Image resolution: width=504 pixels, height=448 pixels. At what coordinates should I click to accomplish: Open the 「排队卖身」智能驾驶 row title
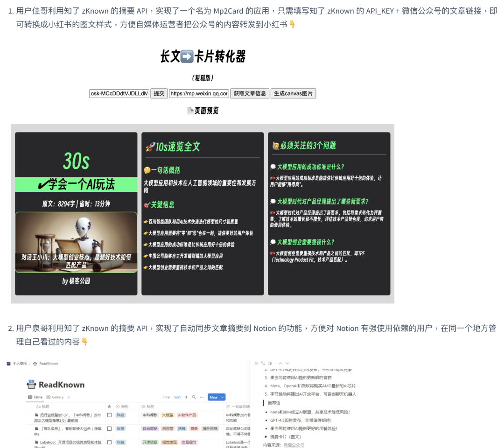(x=68, y=431)
